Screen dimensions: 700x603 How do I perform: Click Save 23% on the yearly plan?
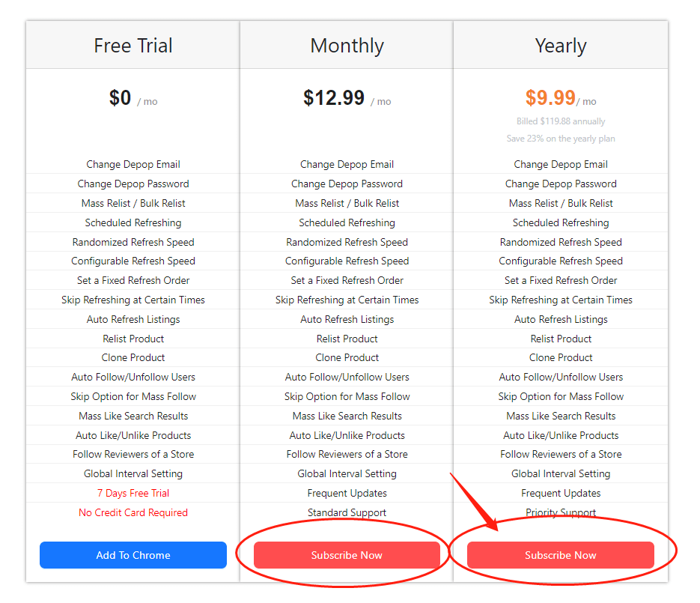point(560,139)
